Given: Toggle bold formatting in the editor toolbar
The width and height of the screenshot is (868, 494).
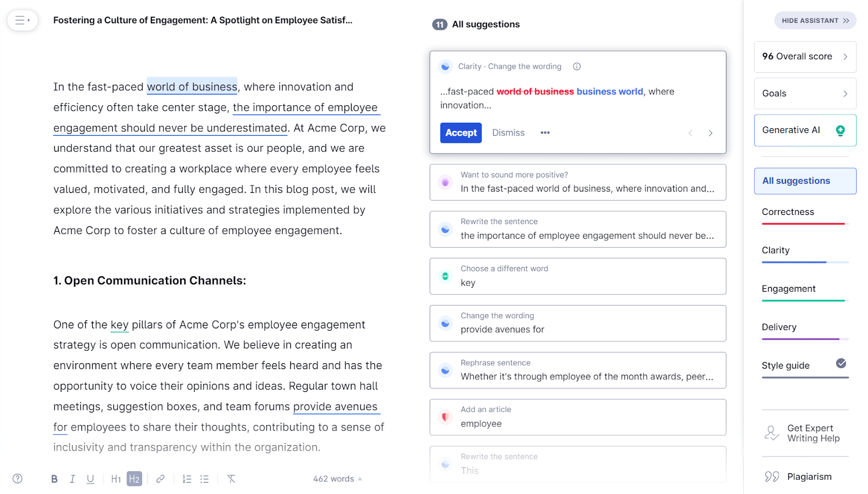Looking at the screenshot, I should click(x=54, y=478).
